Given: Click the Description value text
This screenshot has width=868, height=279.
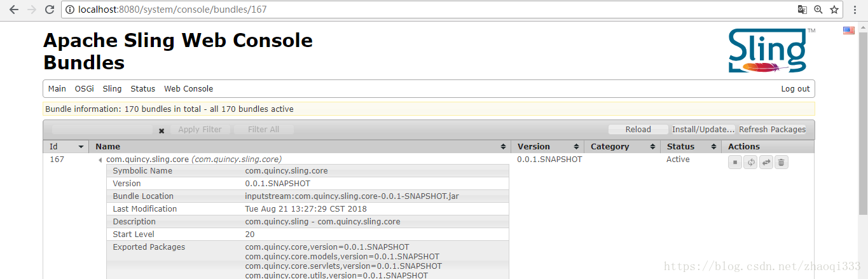Looking at the screenshot, I should (x=322, y=222).
